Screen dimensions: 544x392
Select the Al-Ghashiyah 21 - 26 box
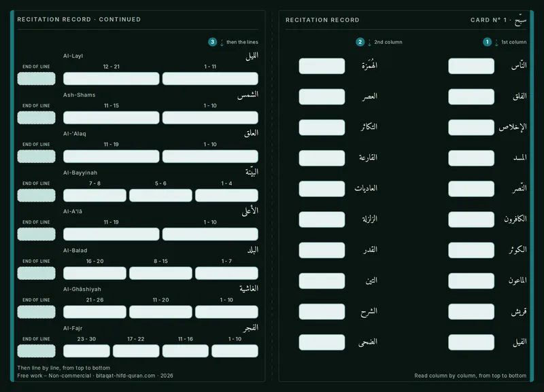click(95, 312)
